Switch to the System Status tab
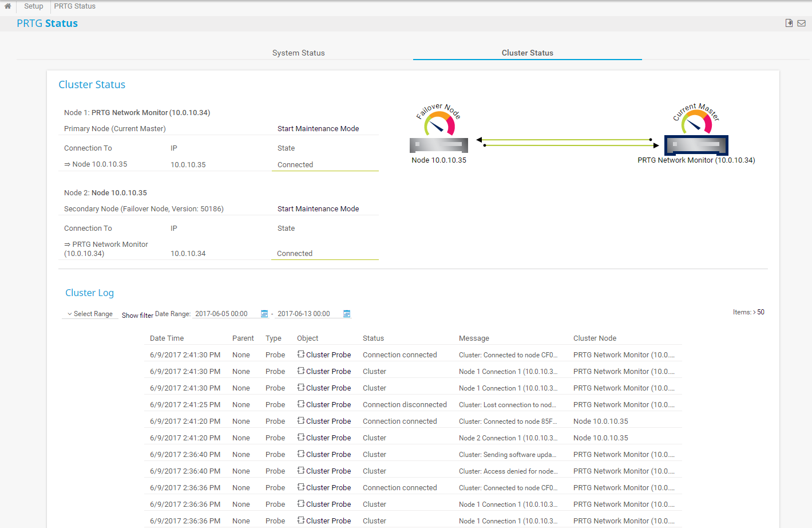 (x=298, y=53)
